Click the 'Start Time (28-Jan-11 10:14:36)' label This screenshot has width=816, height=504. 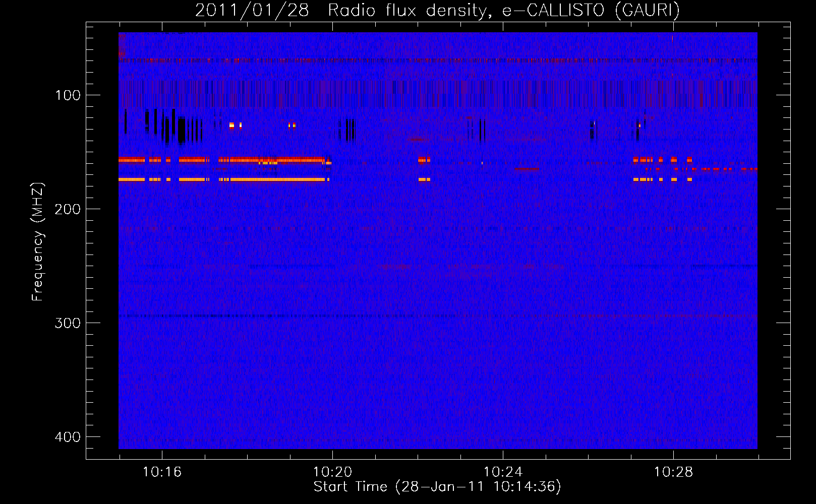point(437,487)
